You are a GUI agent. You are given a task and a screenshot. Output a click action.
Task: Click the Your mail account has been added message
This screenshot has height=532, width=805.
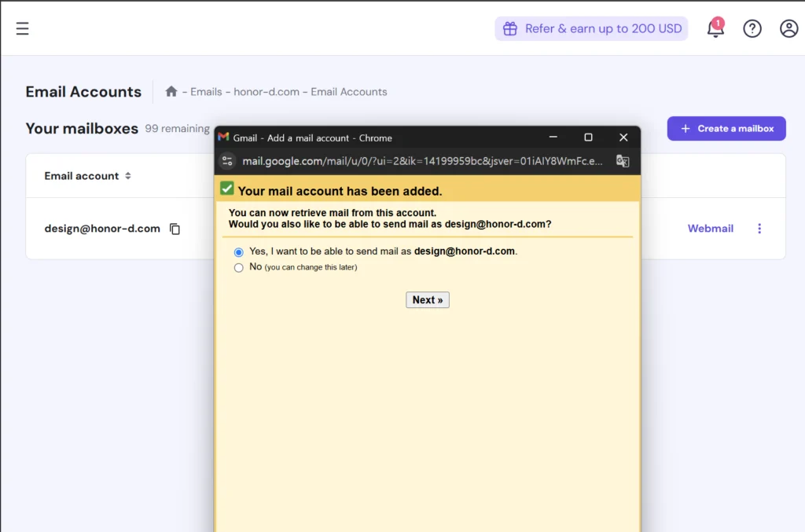tap(340, 191)
